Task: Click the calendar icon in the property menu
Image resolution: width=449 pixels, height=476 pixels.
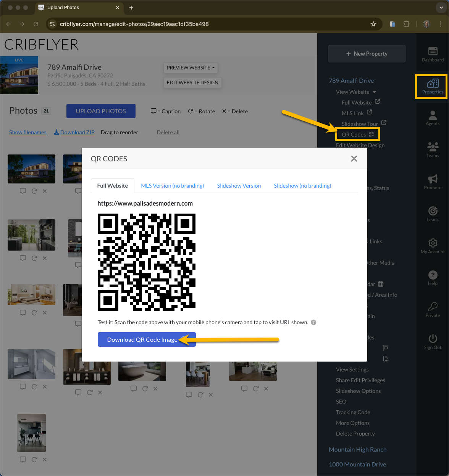Action: 381,284
